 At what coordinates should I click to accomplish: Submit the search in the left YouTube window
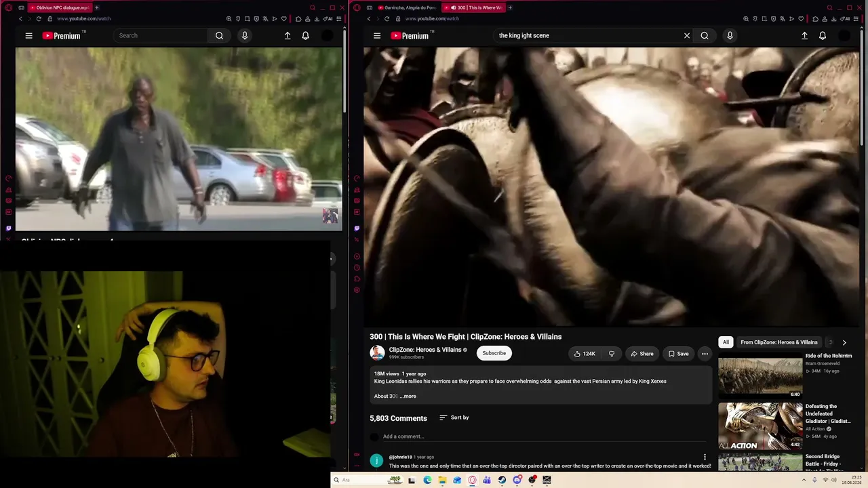[219, 36]
